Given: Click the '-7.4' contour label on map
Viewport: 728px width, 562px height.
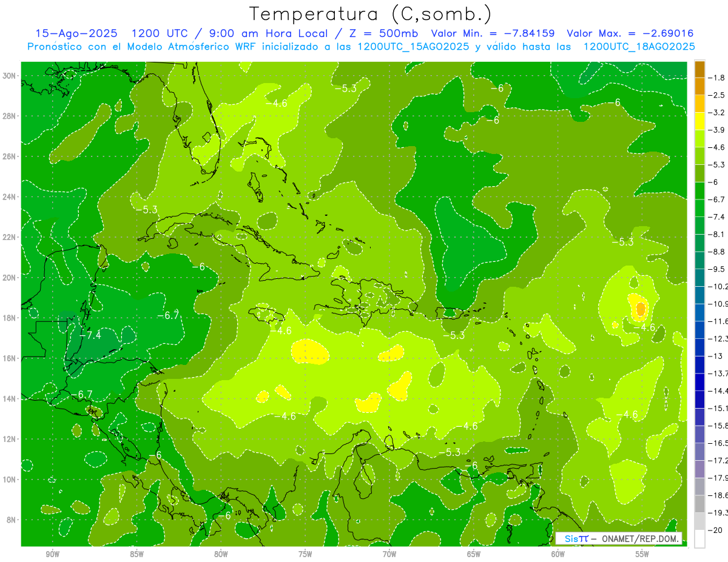Looking at the screenshot, I should [90, 335].
